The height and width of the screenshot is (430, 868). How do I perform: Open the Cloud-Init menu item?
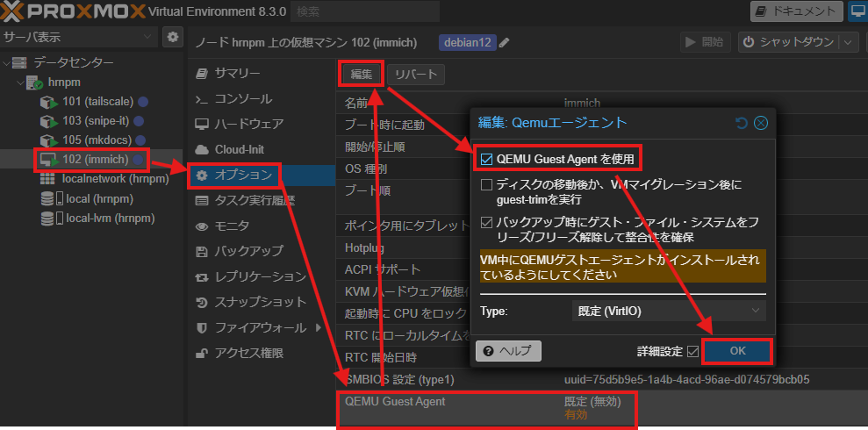(260, 149)
